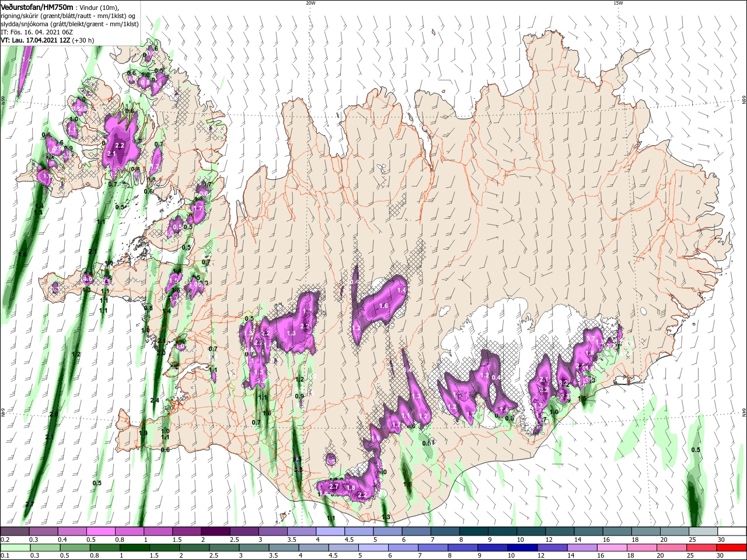
Task: Click the '15W' longitude label
Action: pos(618,3)
